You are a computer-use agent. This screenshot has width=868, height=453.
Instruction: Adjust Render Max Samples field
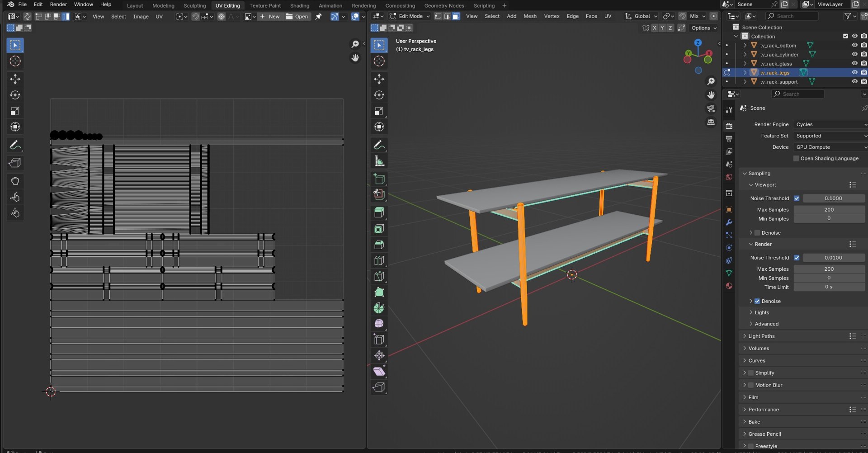pyautogui.click(x=829, y=269)
